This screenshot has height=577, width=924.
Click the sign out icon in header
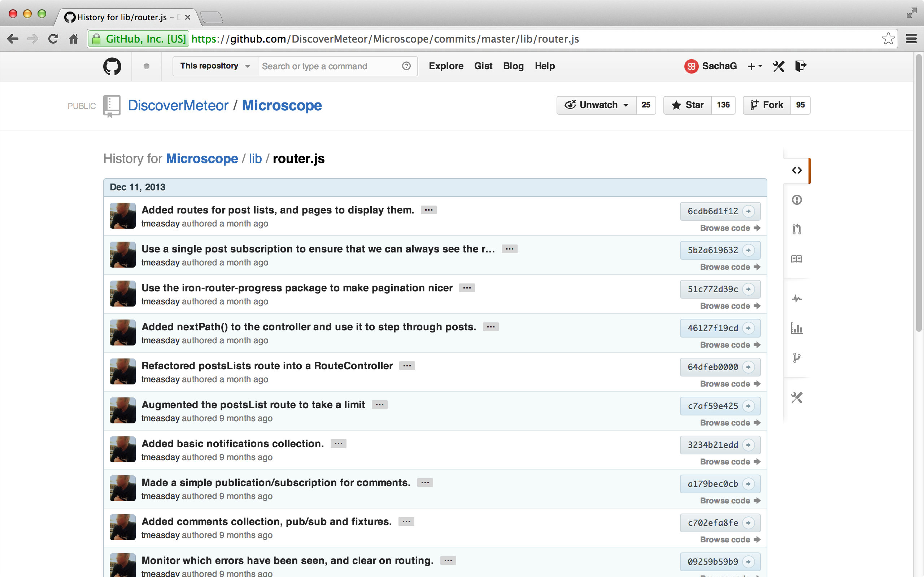(800, 66)
